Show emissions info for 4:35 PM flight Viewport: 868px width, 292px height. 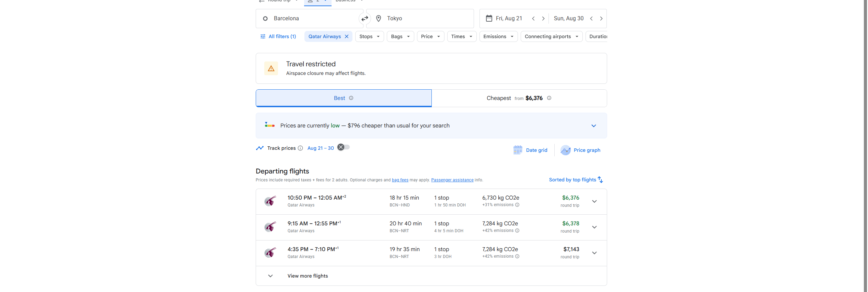pyautogui.click(x=517, y=256)
